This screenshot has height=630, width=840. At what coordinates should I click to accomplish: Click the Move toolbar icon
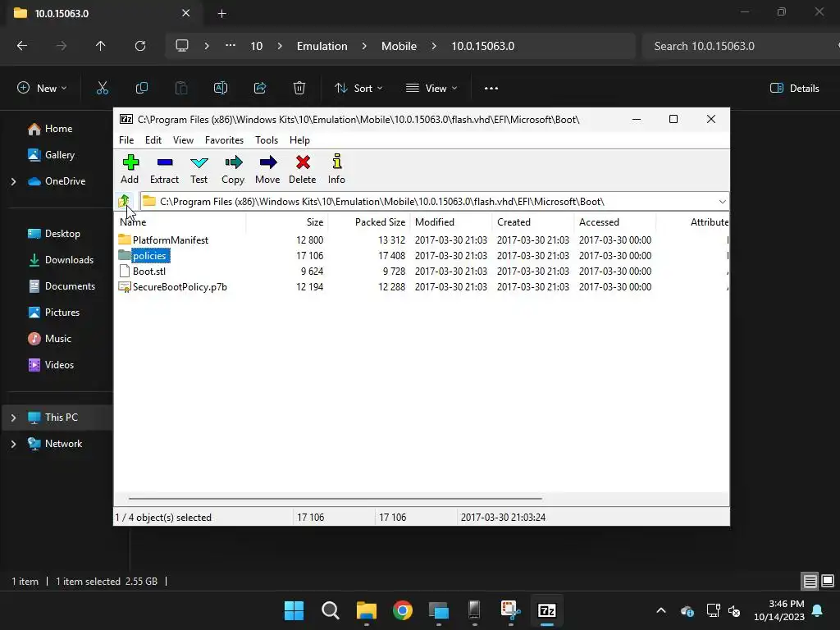[x=267, y=169]
